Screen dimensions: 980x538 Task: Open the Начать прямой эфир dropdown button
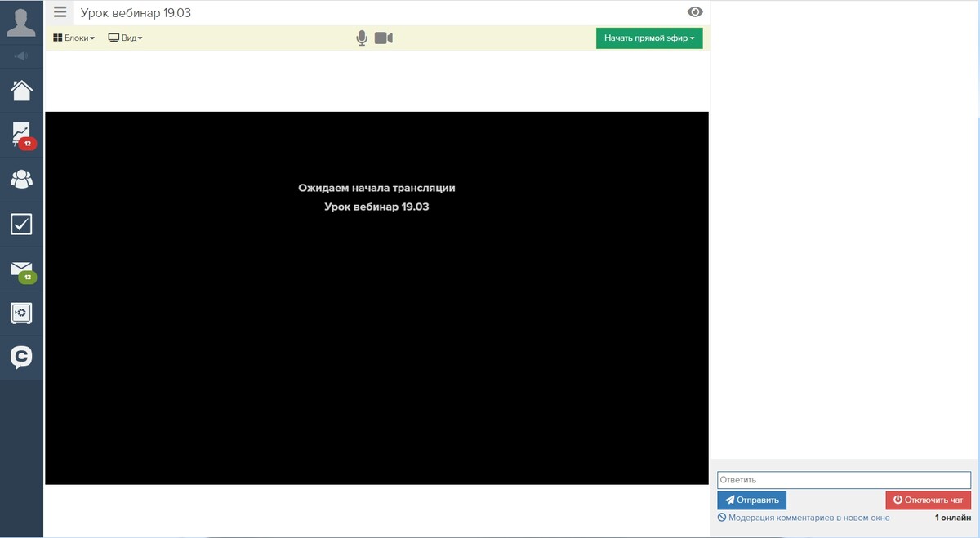649,38
